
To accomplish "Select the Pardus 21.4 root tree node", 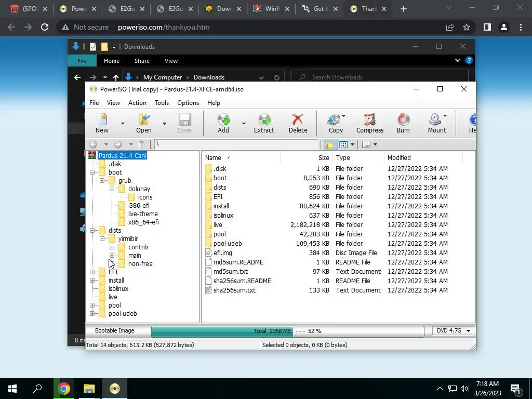I will click(x=122, y=155).
